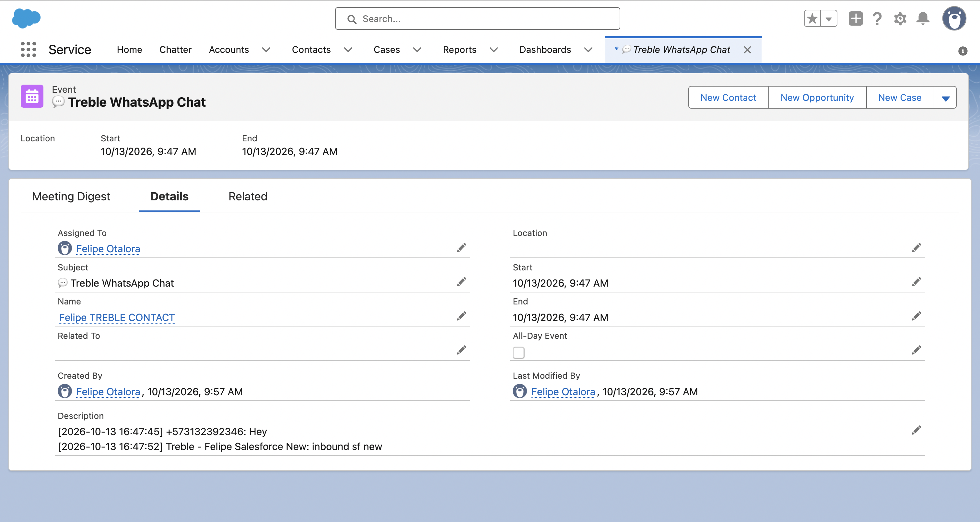Expand the Reports menu chevron
Image resolution: width=980 pixels, height=522 pixels.
point(494,50)
